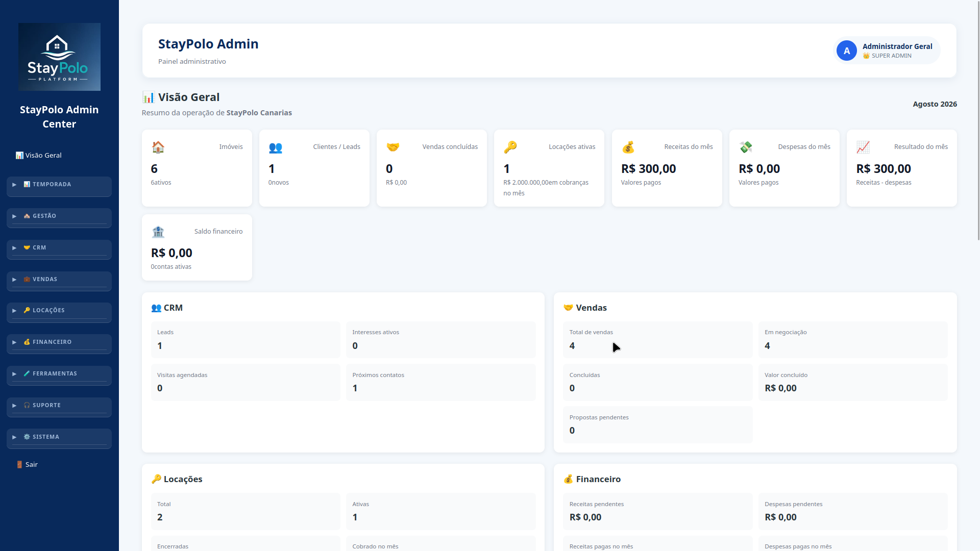Click the money bag icon on Receitas do mês
Image resolution: width=980 pixels, height=551 pixels.
628,147
